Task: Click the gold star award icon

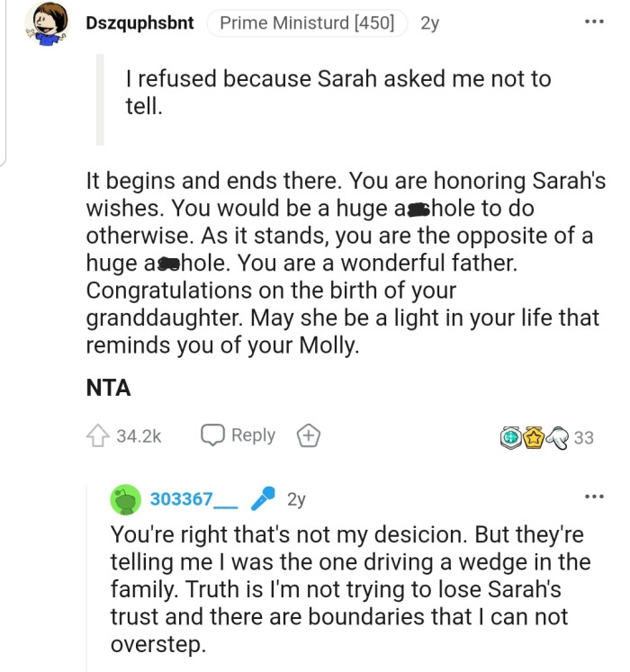Action: click(x=532, y=438)
